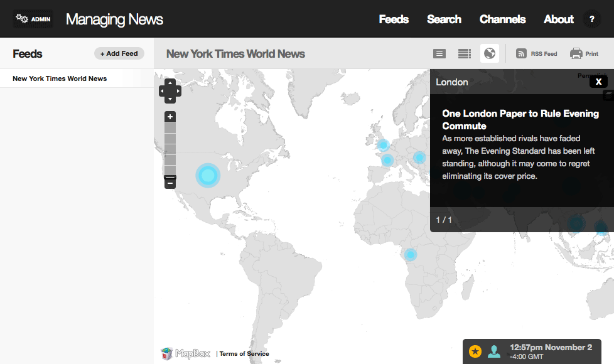The height and width of the screenshot is (364, 614).
Task: Zoom in the map with plus
Action: 170,117
